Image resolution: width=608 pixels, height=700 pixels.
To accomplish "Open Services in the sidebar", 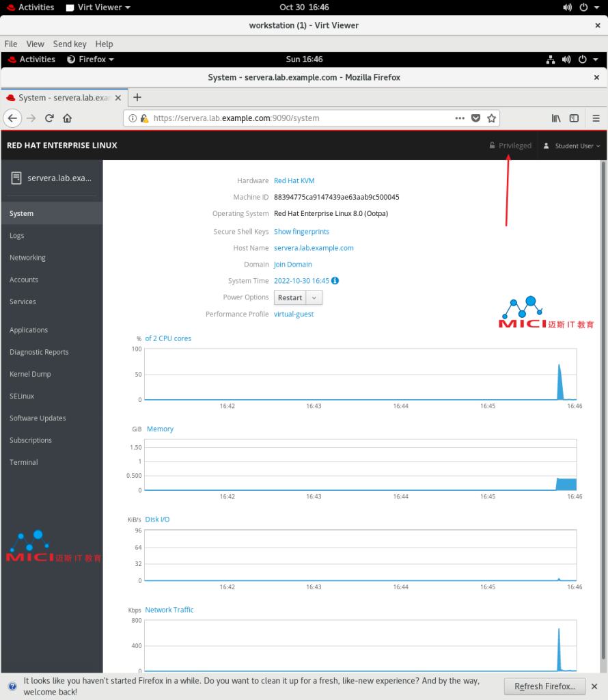I will 52,301.
